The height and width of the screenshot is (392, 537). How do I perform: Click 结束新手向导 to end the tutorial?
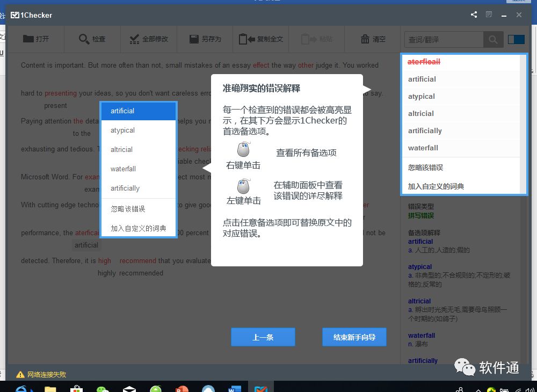pyautogui.click(x=354, y=337)
